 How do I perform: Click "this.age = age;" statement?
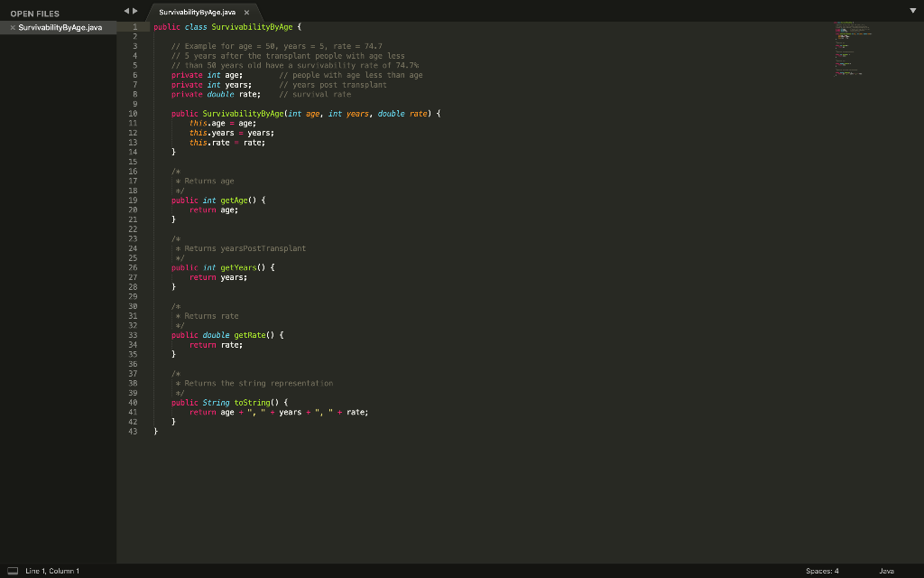pyautogui.click(x=223, y=123)
